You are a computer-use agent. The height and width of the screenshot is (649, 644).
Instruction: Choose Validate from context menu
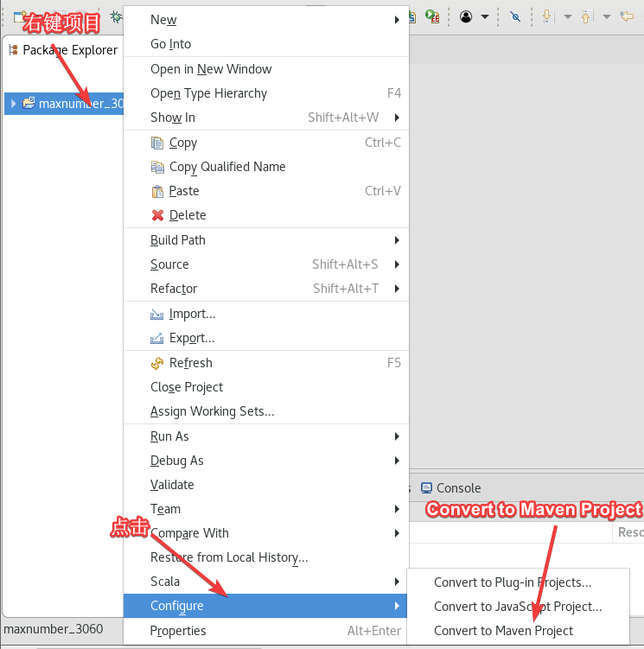(266, 485)
